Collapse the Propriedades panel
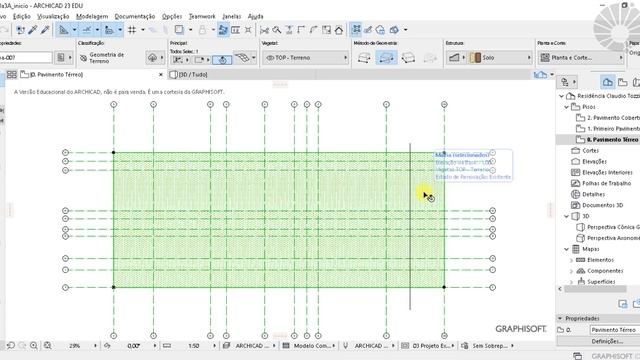 point(560,318)
